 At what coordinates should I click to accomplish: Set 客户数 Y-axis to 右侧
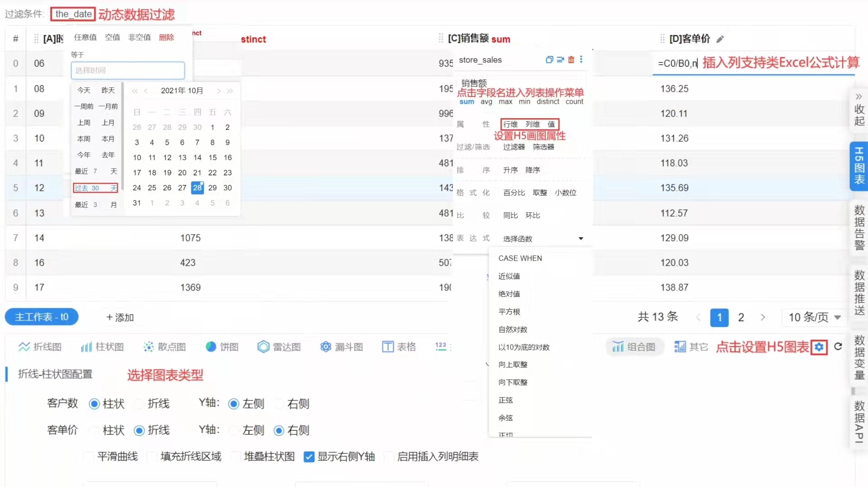(x=292, y=404)
